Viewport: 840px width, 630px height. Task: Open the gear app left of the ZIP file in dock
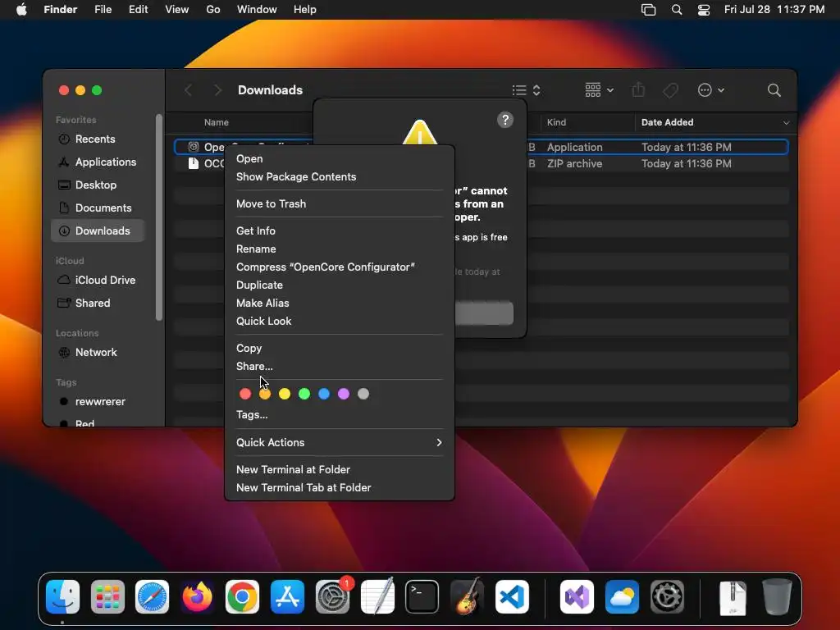coord(667,597)
